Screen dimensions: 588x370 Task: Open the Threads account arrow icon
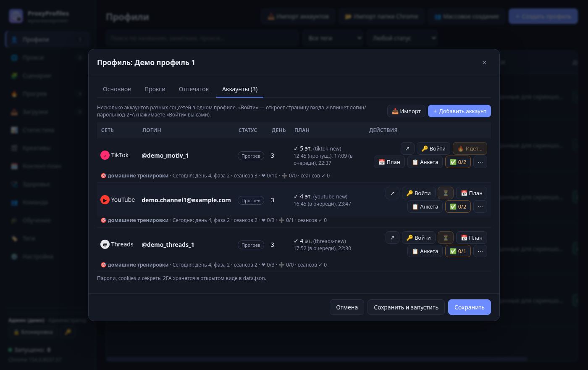click(x=392, y=238)
